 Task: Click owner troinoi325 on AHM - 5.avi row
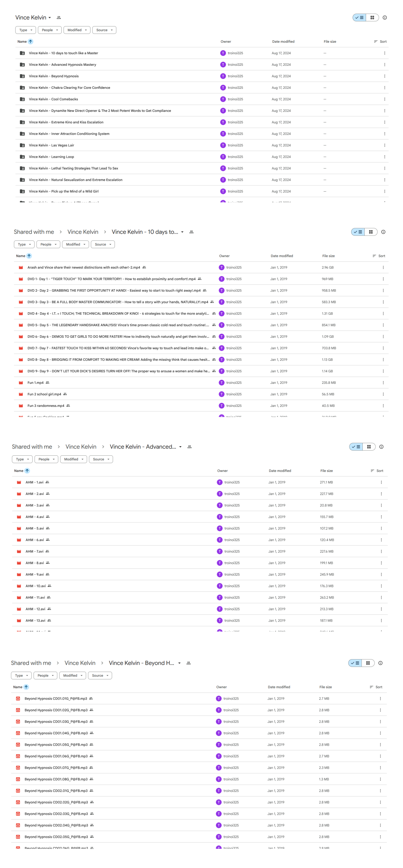coord(228,528)
